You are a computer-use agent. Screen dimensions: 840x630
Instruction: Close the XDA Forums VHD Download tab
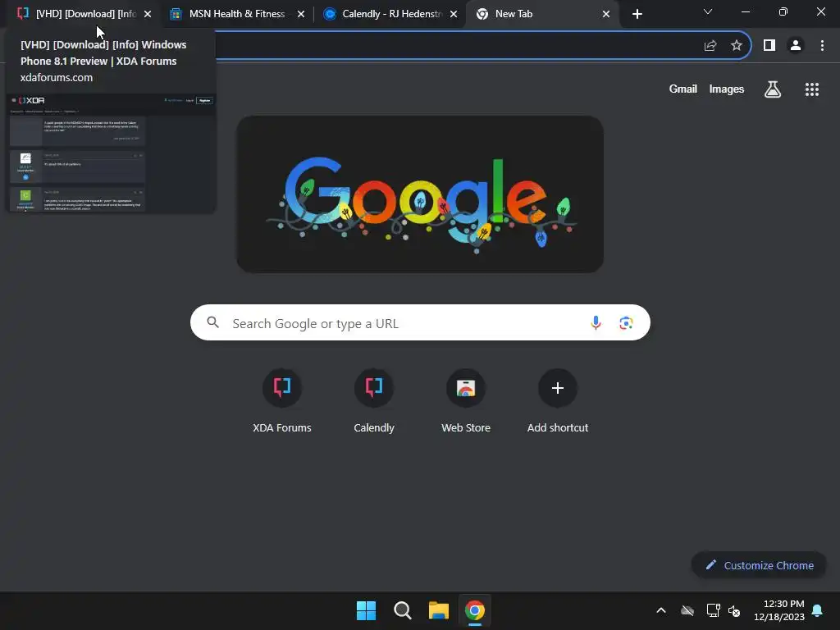[148, 14]
